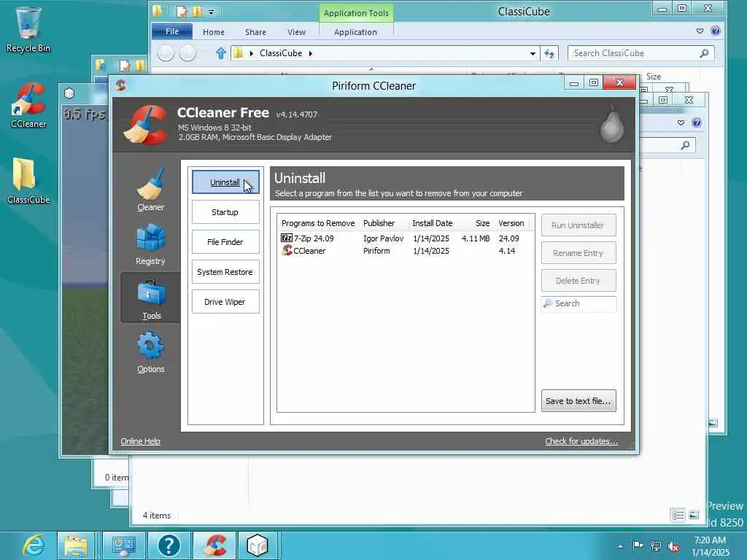Open the Registry section in CCleaner
This screenshot has height=560, width=747.
(x=150, y=244)
